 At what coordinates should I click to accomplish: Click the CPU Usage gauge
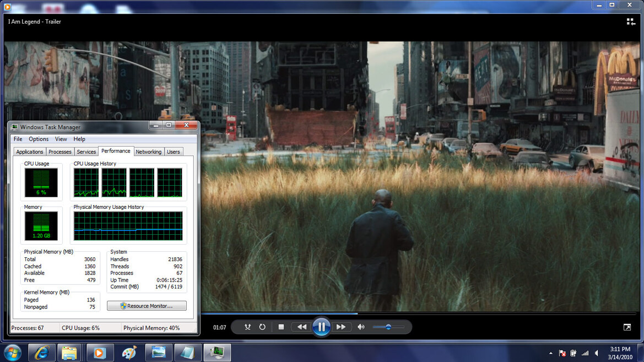41,182
